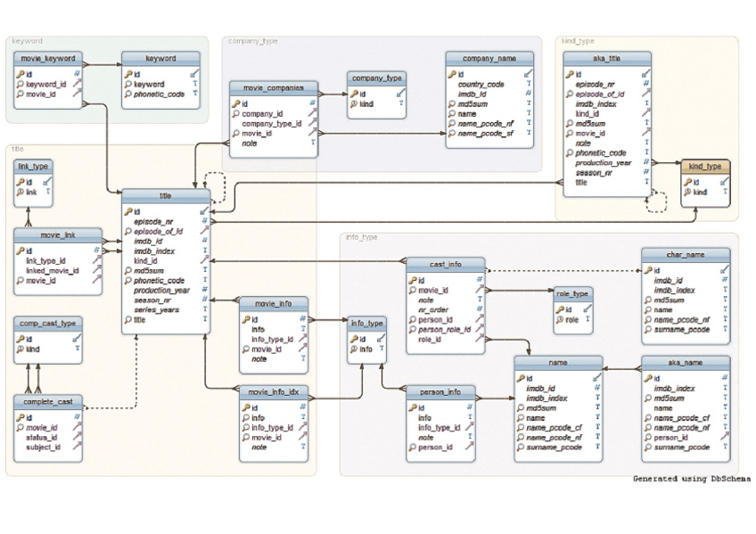Screen dimensions: 756x534
Task: Click the index icon beside info in info_type table
Action: [353, 349]
